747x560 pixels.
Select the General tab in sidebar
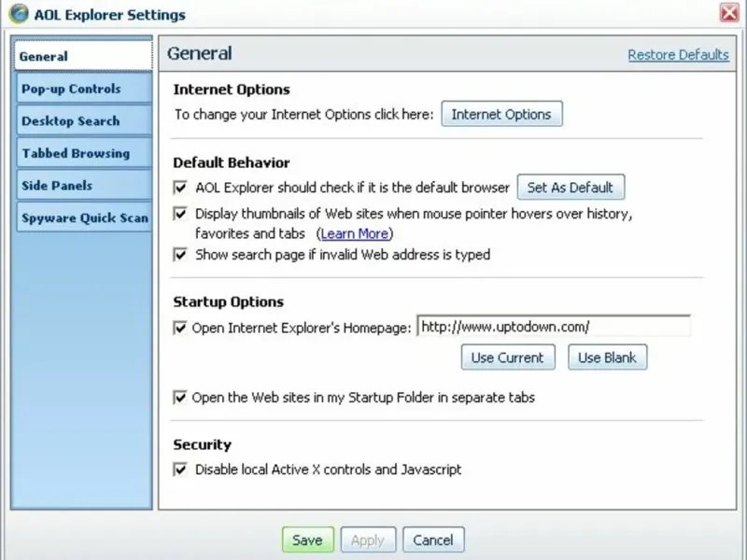coord(83,56)
